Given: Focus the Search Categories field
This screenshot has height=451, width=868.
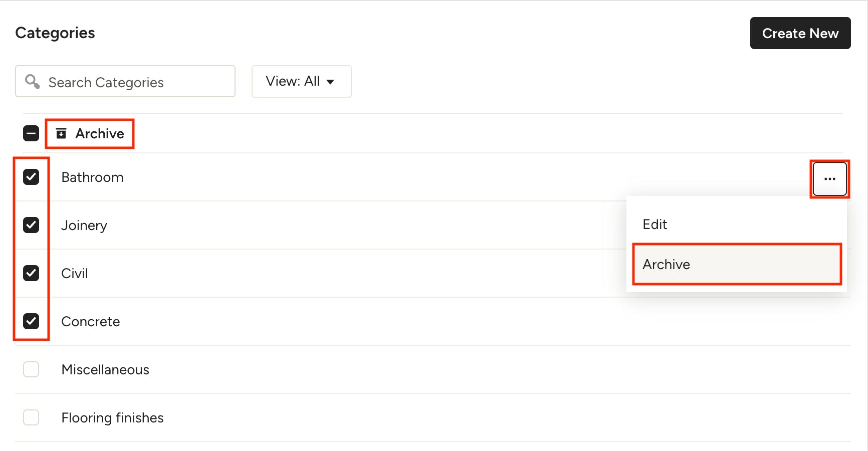Looking at the screenshot, I should tap(125, 81).
